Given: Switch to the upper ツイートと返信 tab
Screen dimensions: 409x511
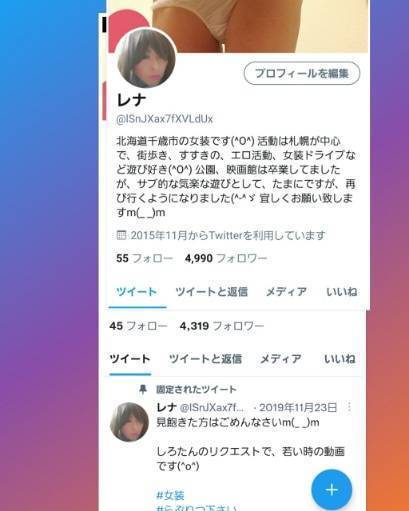Looking at the screenshot, I should pos(212,292).
